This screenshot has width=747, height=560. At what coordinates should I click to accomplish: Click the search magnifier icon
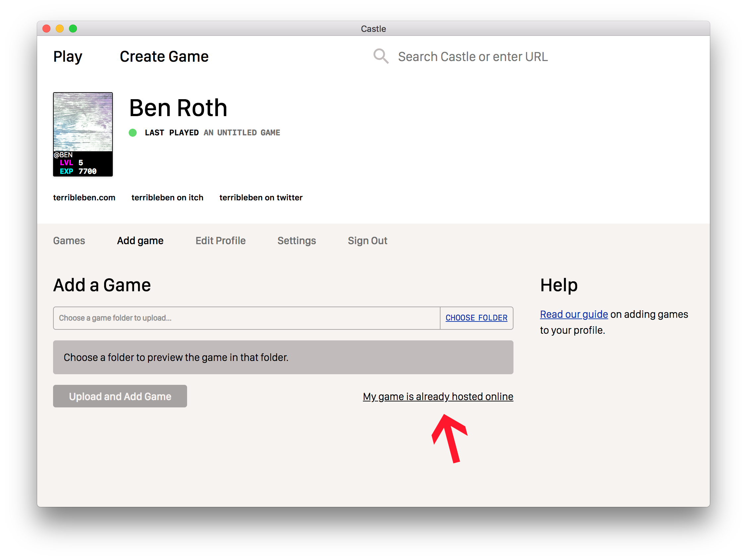coord(380,56)
